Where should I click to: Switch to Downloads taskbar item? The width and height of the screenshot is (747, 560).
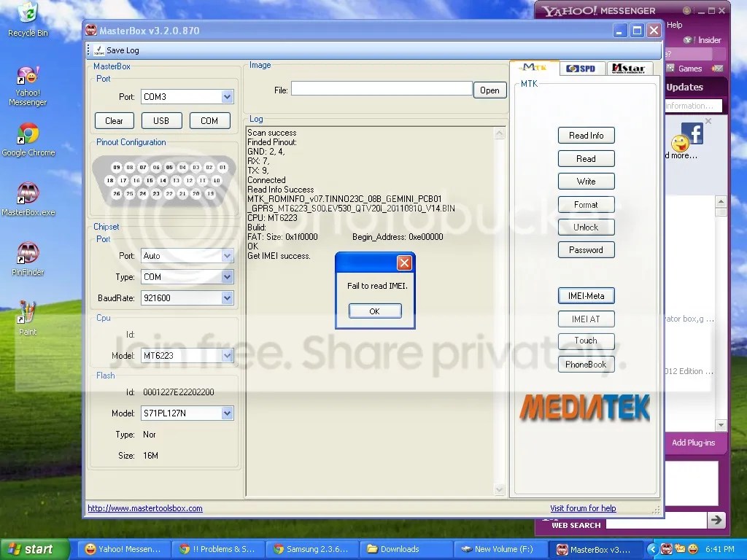click(406, 549)
